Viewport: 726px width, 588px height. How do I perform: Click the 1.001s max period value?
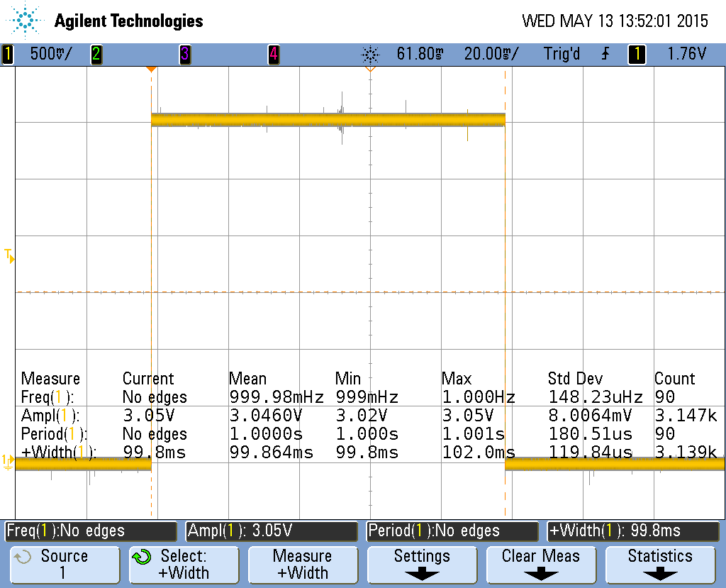point(473,434)
